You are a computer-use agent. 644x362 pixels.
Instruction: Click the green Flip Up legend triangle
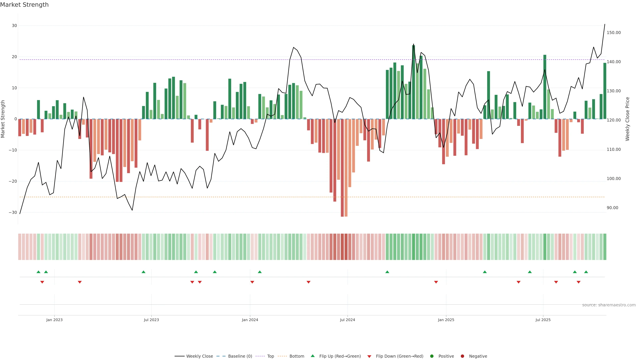tap(312, 356)
